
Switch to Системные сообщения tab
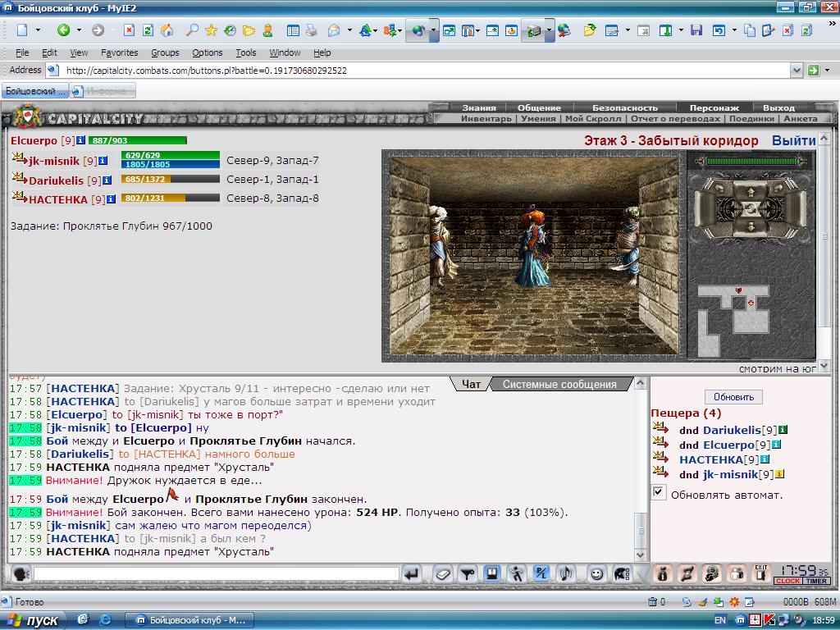click(559, 384)
